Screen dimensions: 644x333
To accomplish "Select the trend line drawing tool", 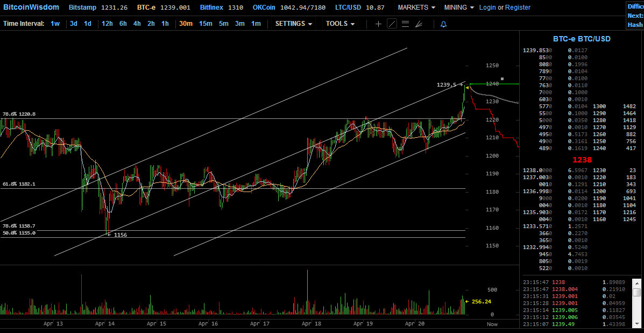I will [x=392, y=24].
